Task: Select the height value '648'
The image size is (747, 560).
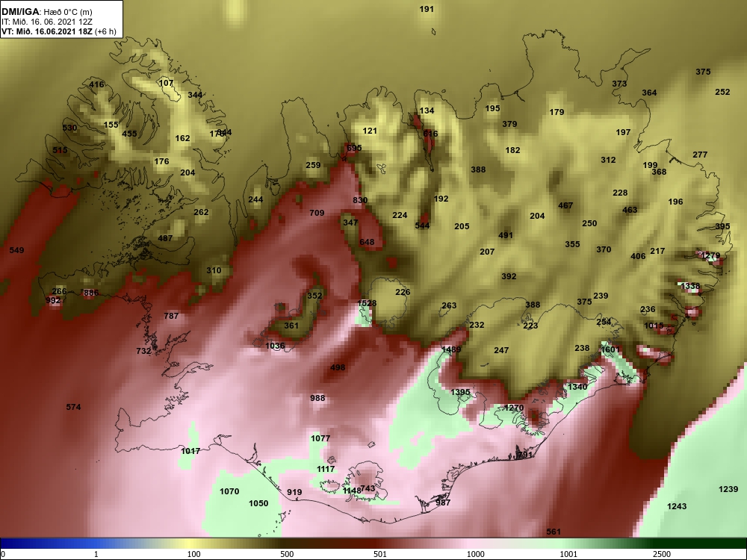Action: click(x=367, y=242)
